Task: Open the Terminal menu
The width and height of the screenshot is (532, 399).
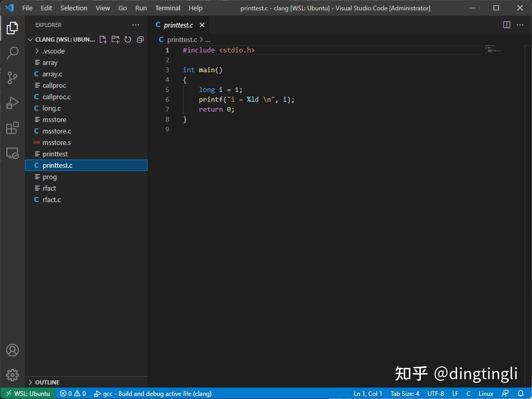Action: [168, 8]
